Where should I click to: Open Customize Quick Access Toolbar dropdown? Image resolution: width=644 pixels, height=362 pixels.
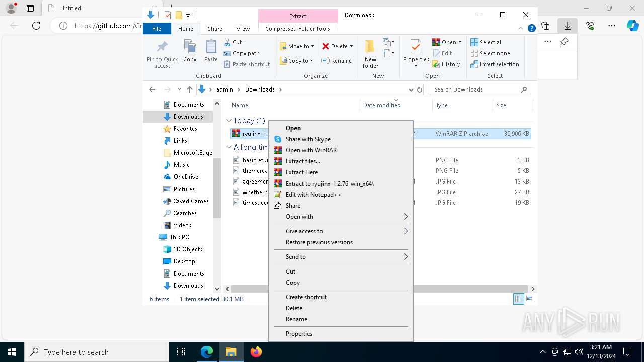188,15
